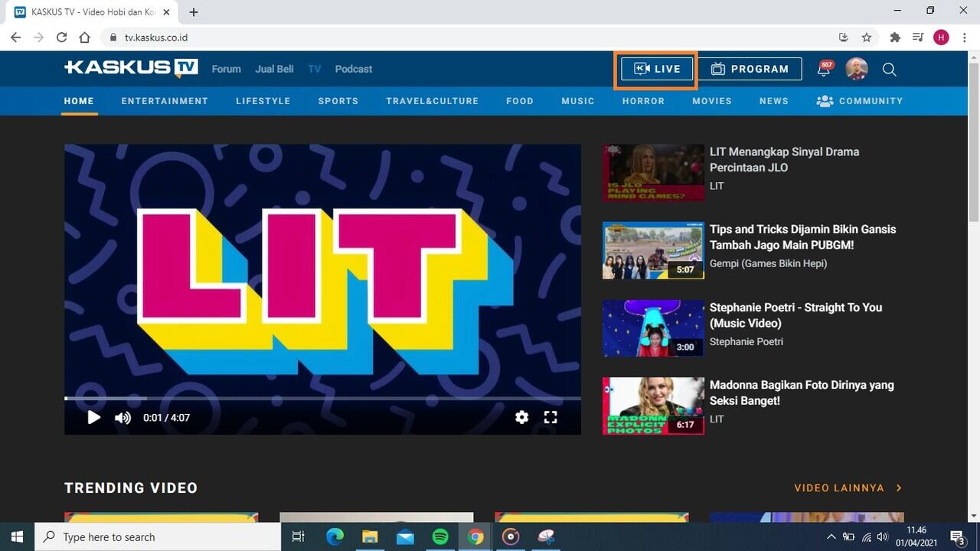Go to Jual Beli link
The height and width of the screenshot is (551, 980).
(274, 69)
